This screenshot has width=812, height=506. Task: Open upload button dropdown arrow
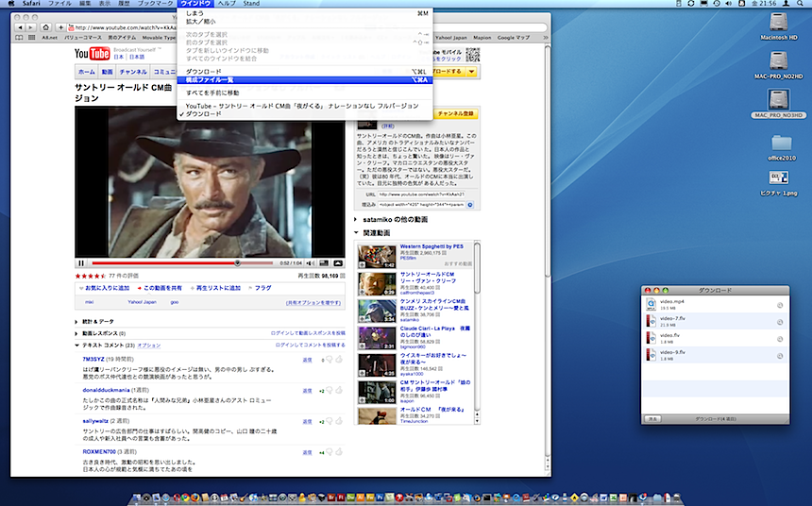[471, 72]
